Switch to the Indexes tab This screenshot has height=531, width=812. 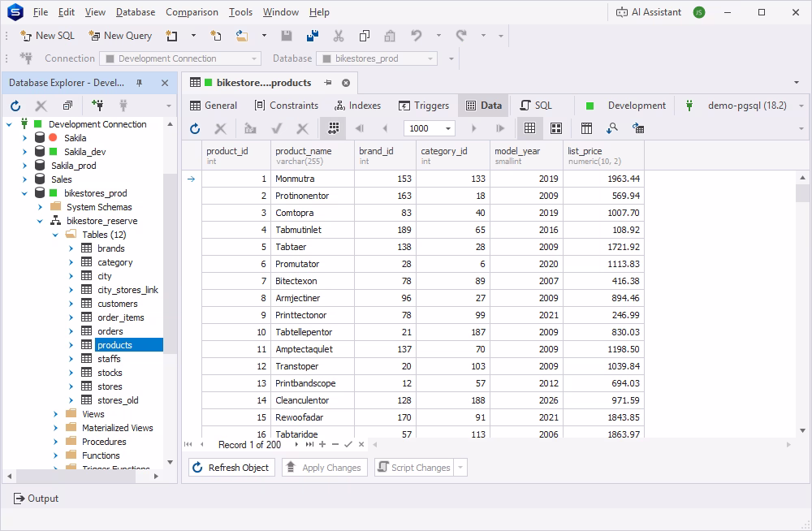click(x=358, y=106)
